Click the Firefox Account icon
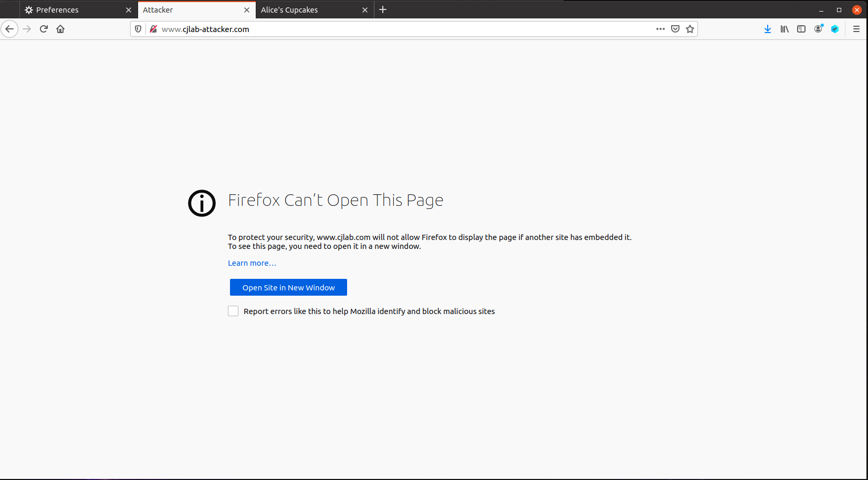Screen dimensions: 868x480 pyautogui.click(x=818, y=29)
